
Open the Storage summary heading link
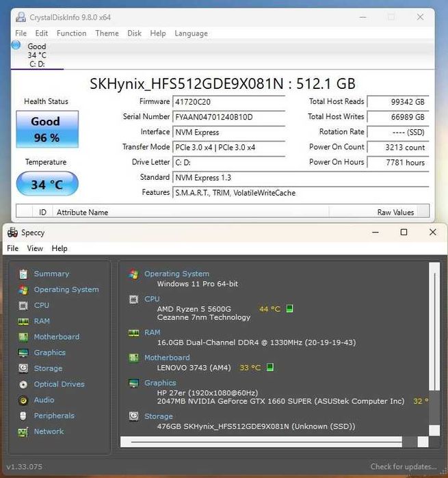(x=158, y=416)
